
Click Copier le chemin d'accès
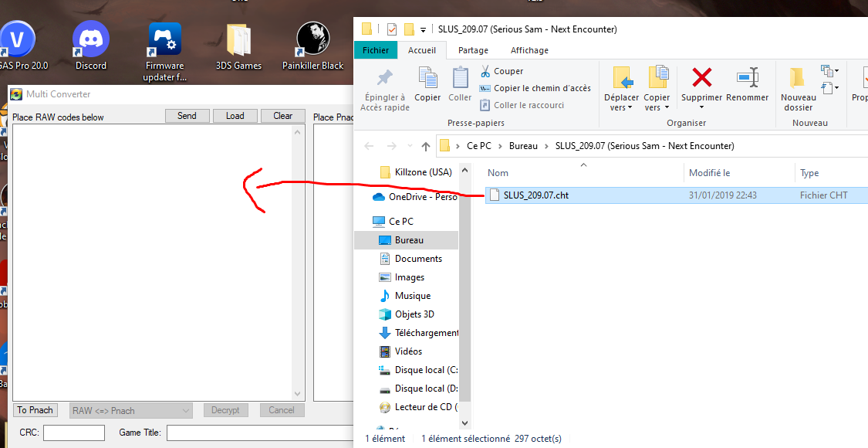(535, 88)
